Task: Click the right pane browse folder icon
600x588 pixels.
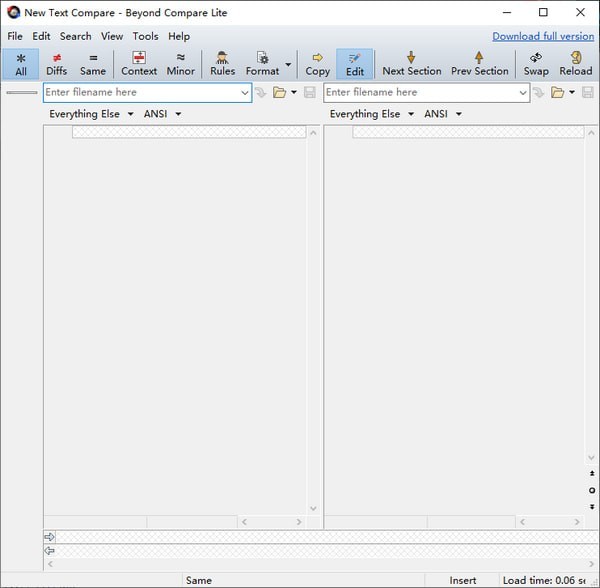Action: pos(557,92)
